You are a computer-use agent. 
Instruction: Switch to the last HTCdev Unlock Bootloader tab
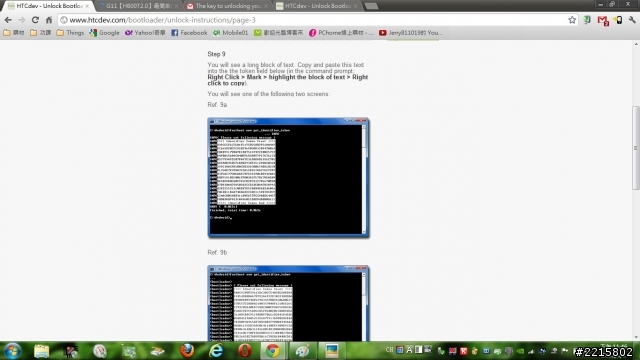pyautogui.click(x=316, y=6)
